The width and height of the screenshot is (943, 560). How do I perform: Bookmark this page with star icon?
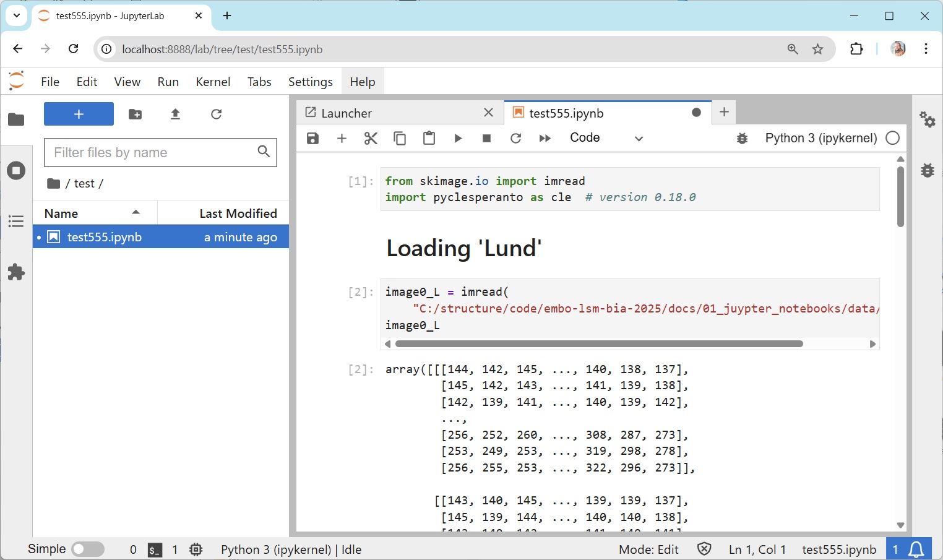click(x=818, y=49)
